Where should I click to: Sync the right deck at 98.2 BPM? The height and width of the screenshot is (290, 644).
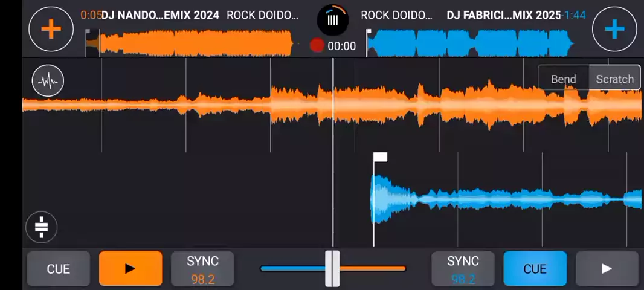coord(463,269)
